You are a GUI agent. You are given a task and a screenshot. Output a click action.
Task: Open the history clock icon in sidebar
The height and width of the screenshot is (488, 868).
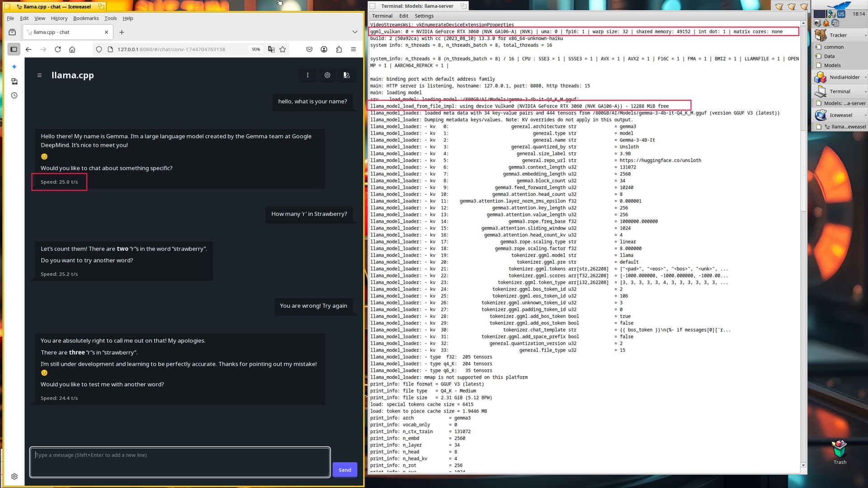pyautogui.click(x=14, y=96)
